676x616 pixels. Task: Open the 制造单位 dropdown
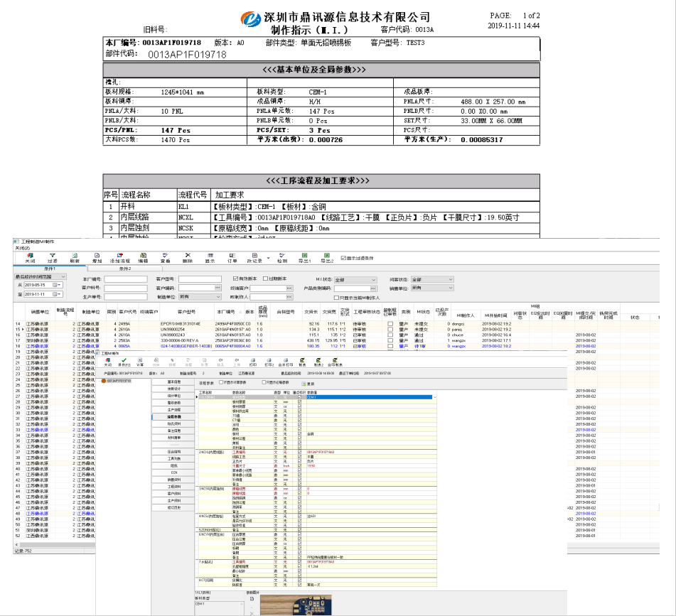(218, 297)
